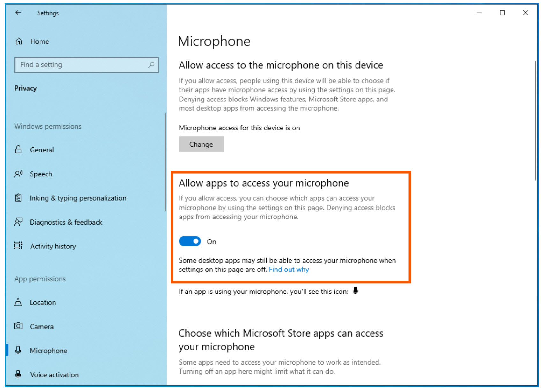The image size is (543, 392).
Task: Click the Activity history icon
Action: [18, 246]
